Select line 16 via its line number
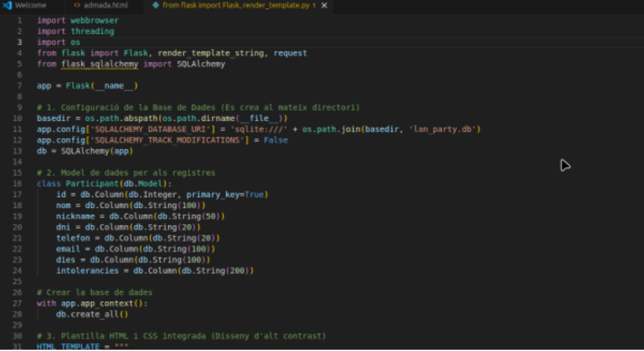Viewport: 644px width, 351px height. point(18,183)
